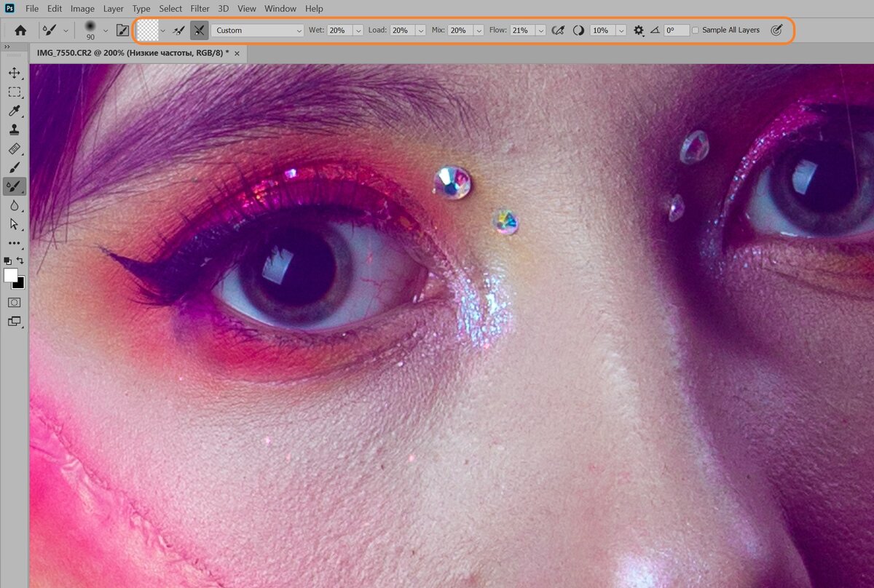874x588 pixels.
Task: Click the Flow value field 21%
Action: click(x=522, y=31)
